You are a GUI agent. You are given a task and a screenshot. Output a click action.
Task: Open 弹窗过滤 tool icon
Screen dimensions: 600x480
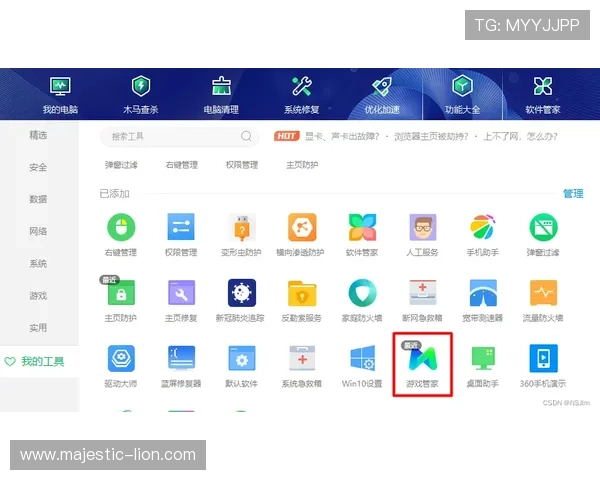(x=543, y=235)
